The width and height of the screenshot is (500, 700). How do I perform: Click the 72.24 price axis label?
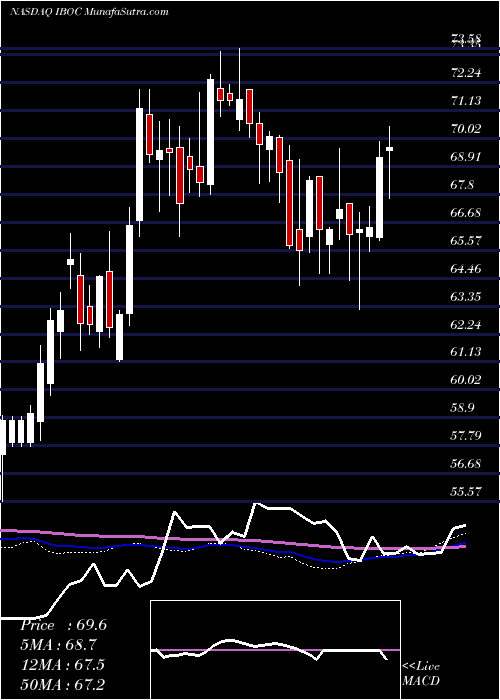click(x=466, y=73)
